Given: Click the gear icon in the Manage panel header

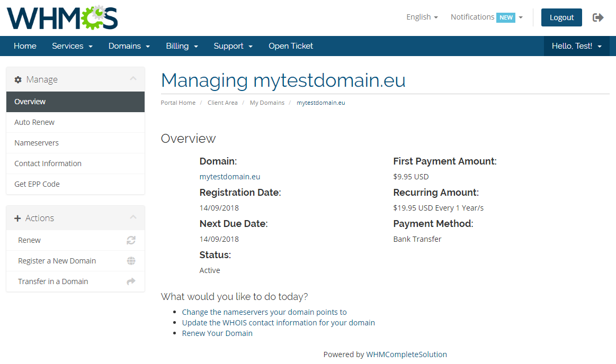Looking at the screenshot, I should (x=19, y=79).
